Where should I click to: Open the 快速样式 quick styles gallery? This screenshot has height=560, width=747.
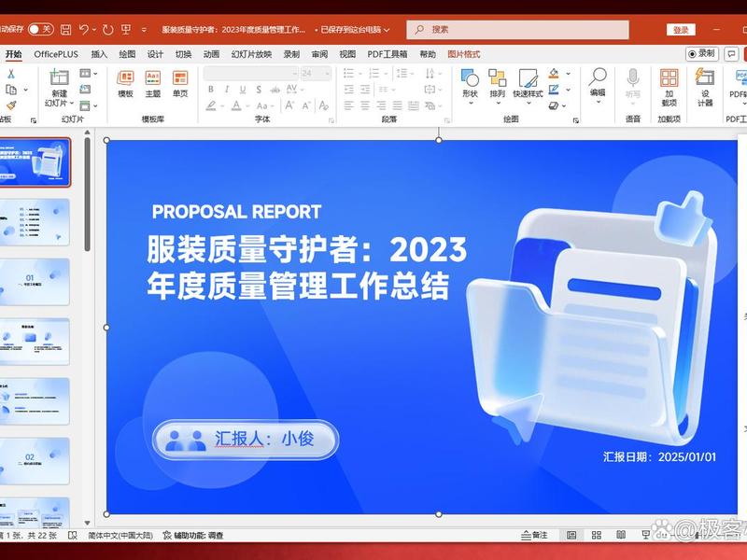528,87
